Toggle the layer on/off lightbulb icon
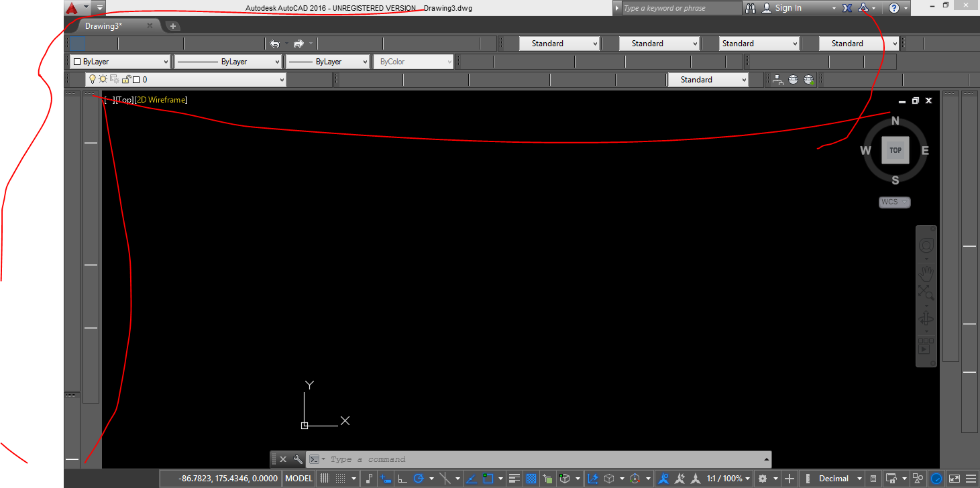The width and height of the screenshot is (980, 488). pos(93,79)
